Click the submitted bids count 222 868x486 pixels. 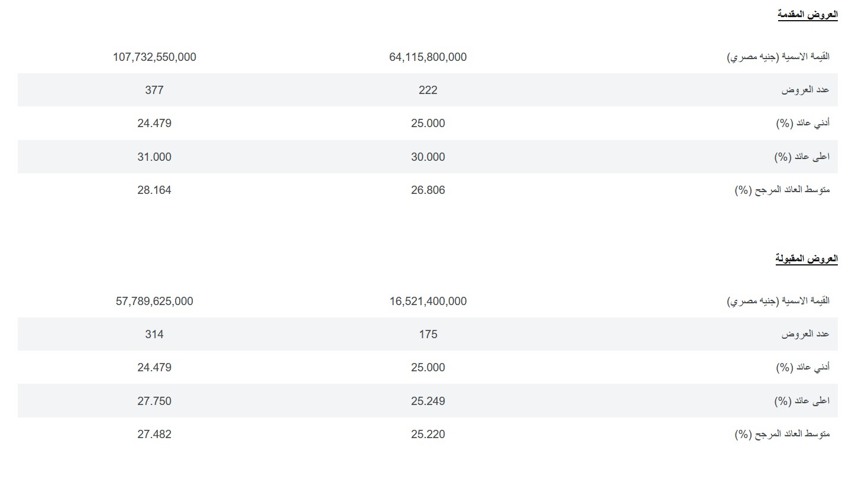[x=428, y=90]
